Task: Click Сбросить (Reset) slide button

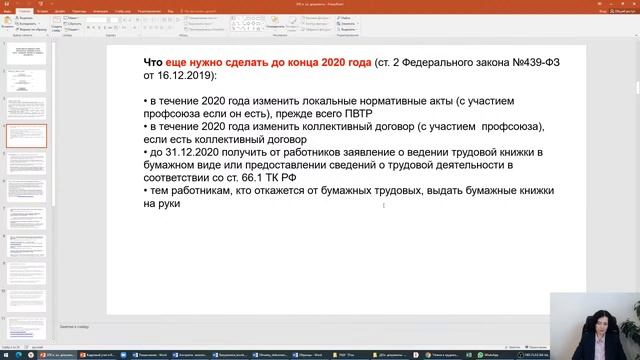Action: (73, 24)
